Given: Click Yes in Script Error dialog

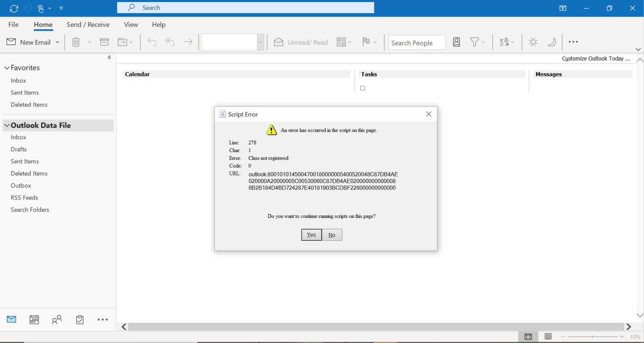Looking at the screenshot, I should pyautogui.click(x=311, y=235).
